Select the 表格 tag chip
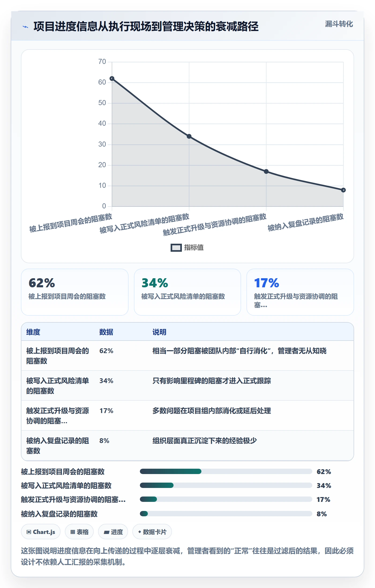Screen dimensions: 375x588 click(x=79, y=532)
